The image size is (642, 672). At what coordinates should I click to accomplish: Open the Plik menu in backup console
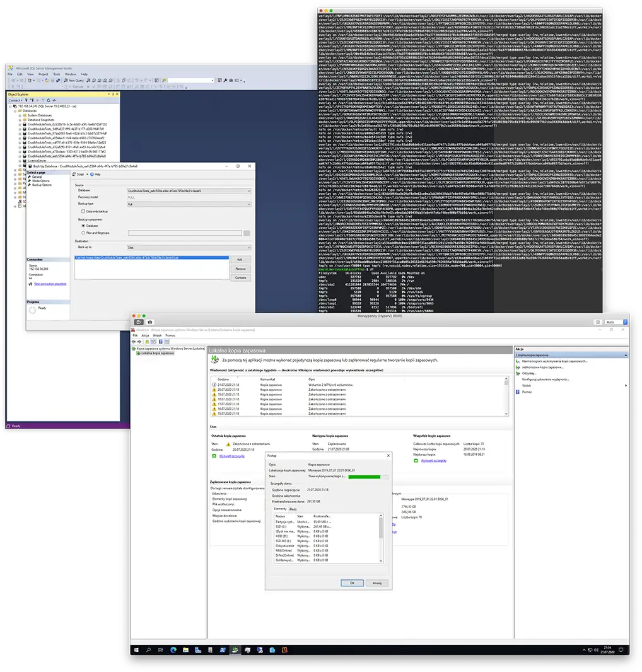pyautogui.click(x=135, y=335)
